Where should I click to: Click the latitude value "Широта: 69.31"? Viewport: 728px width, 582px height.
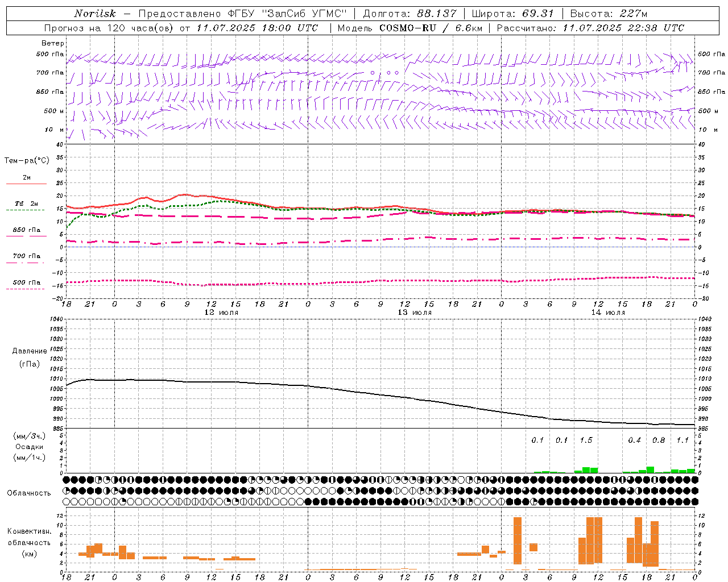[x=512, y=14]
